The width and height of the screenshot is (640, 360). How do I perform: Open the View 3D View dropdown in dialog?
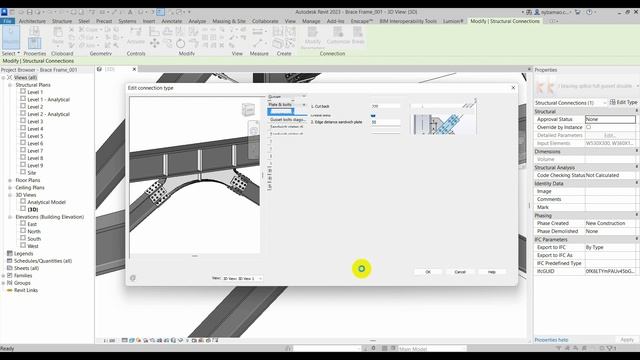click(242, 278)
